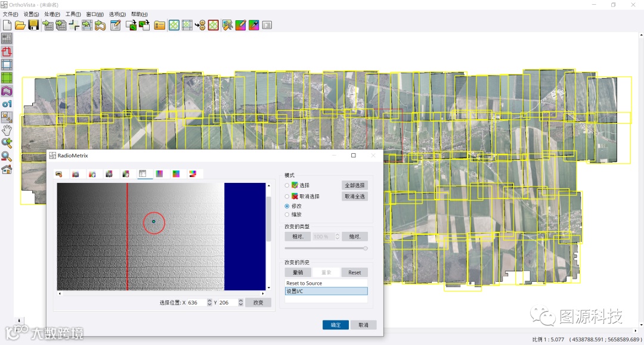The width and height of the screenshot is (644, 345).
Task: Select the red crop frame tool in sidebar
Action: [7, 52]
